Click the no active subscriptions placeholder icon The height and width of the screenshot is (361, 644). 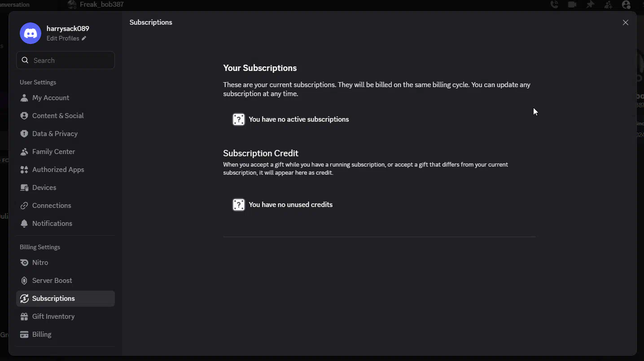point(239,119)
